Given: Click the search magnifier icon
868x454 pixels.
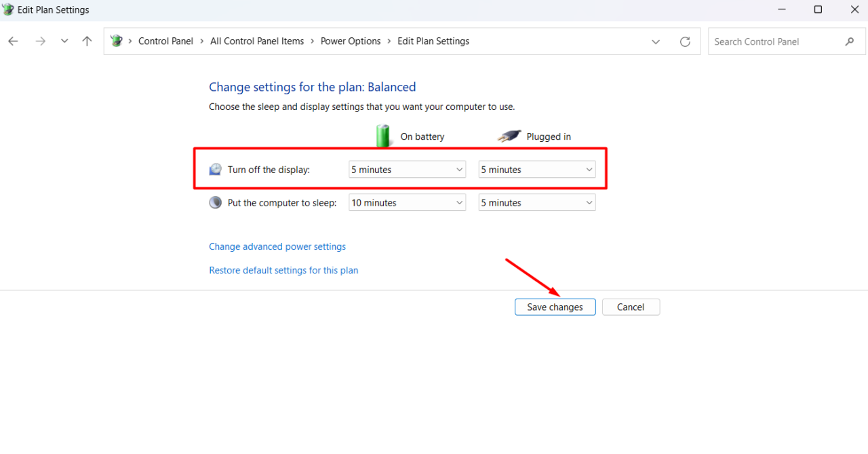Looking at the screenshot, I should 850,41.
